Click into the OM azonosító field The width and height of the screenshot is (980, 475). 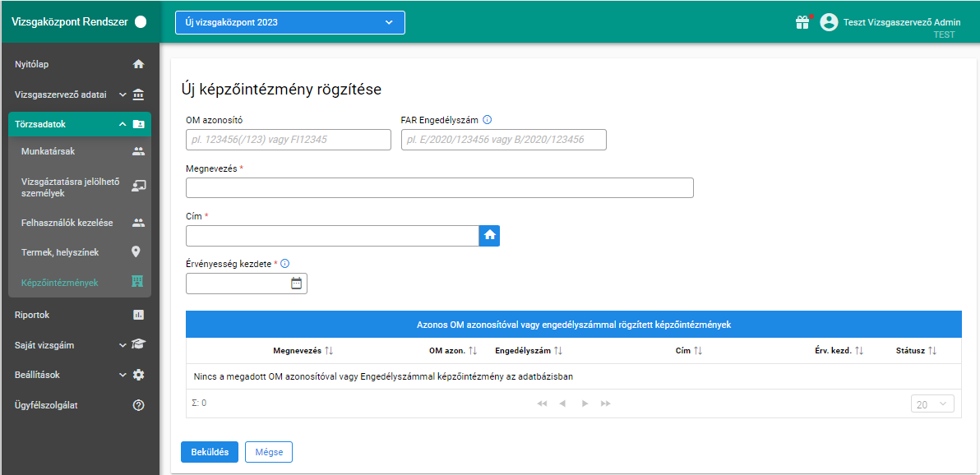click(x=289, y=140)
